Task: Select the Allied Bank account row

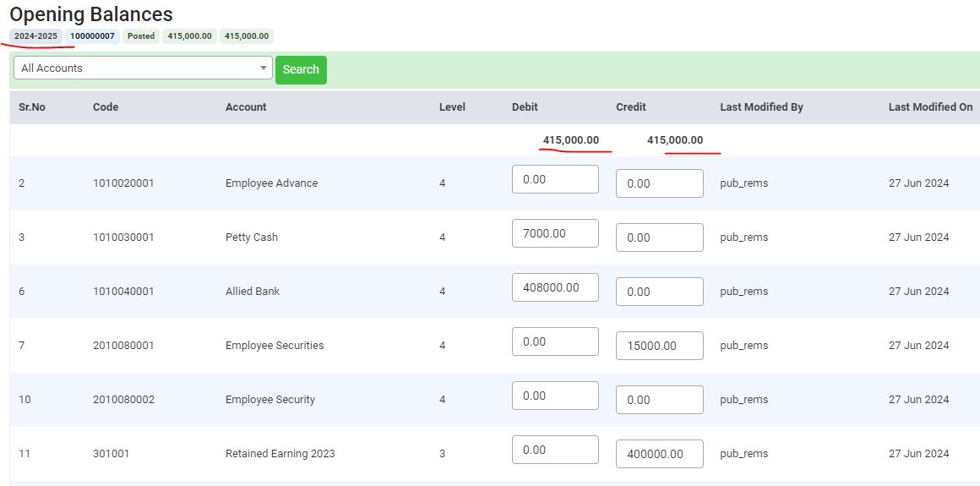Action: click(253, 292)
